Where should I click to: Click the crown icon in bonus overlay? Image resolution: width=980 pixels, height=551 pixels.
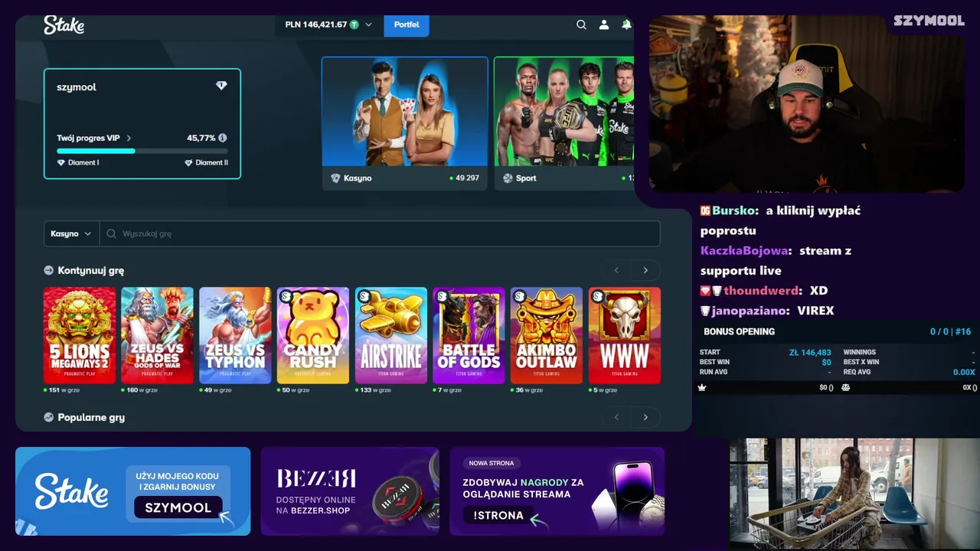tap(701, 387)
